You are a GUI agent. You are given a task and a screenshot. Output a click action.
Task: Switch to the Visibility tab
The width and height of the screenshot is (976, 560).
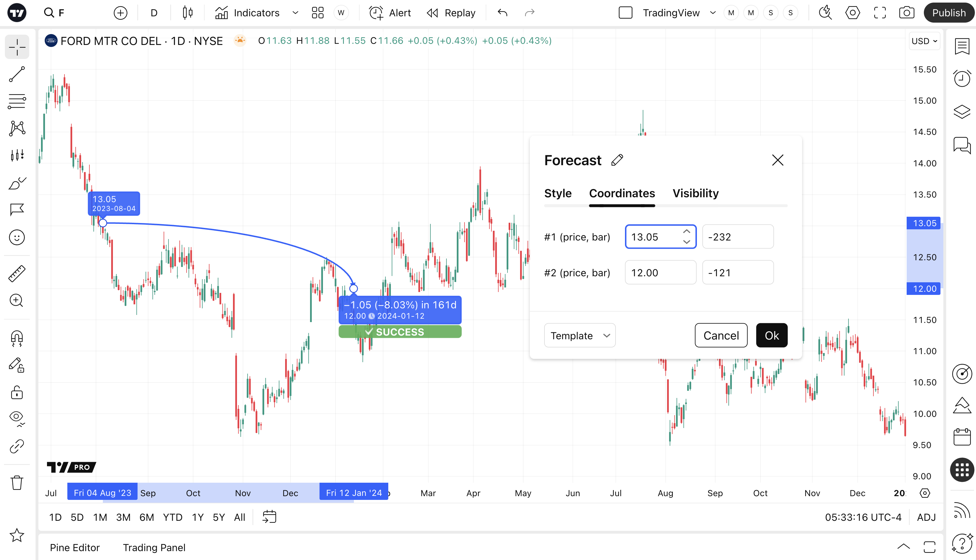[x=695, y=193]
